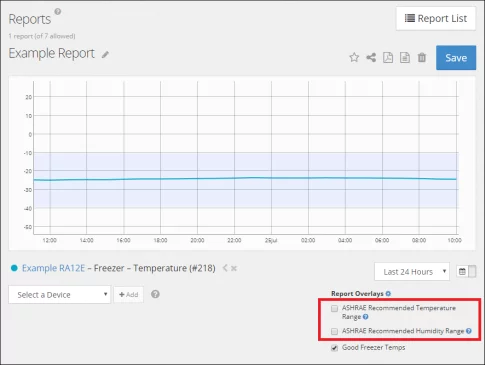Open the calendar date picker icon
This screenshot has height=365, width=485.
(x=462, y=272)
